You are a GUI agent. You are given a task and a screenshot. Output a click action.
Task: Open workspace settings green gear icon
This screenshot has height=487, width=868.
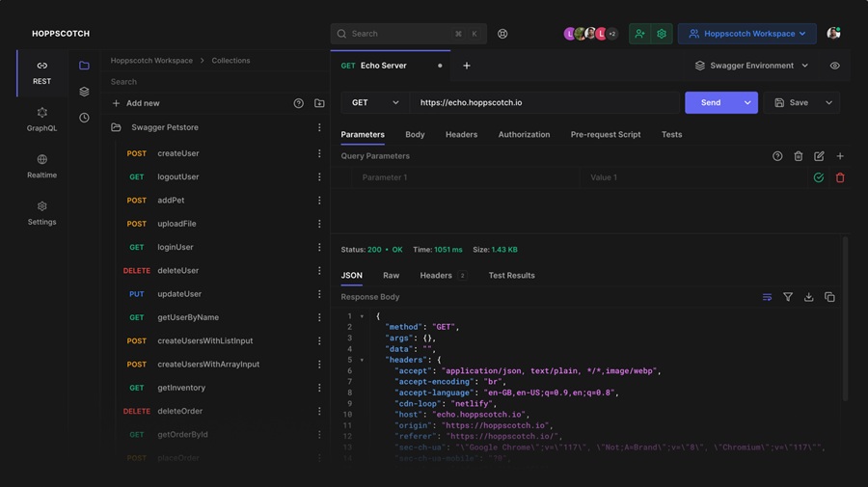[662, 34]
